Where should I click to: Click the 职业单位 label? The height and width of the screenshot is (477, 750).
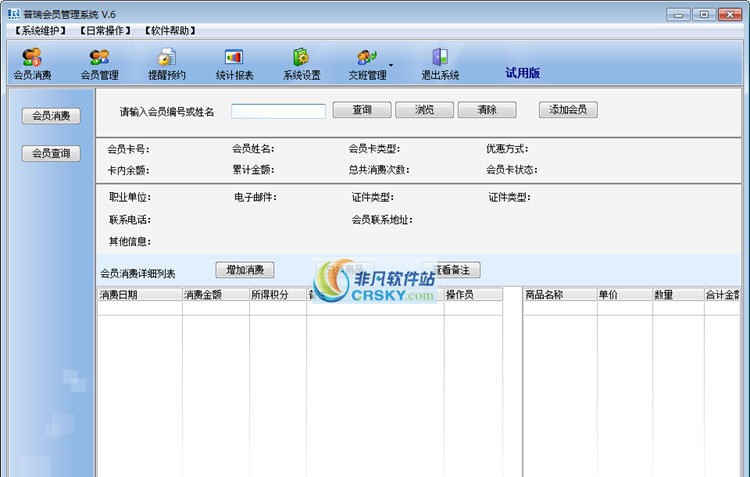tap(130, 197)
